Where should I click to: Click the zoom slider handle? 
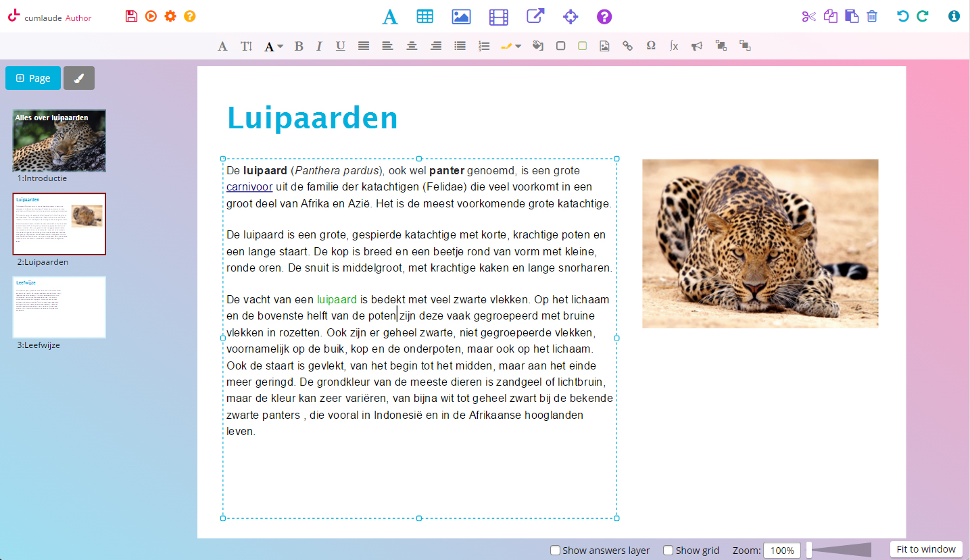[x=808, y=550]
